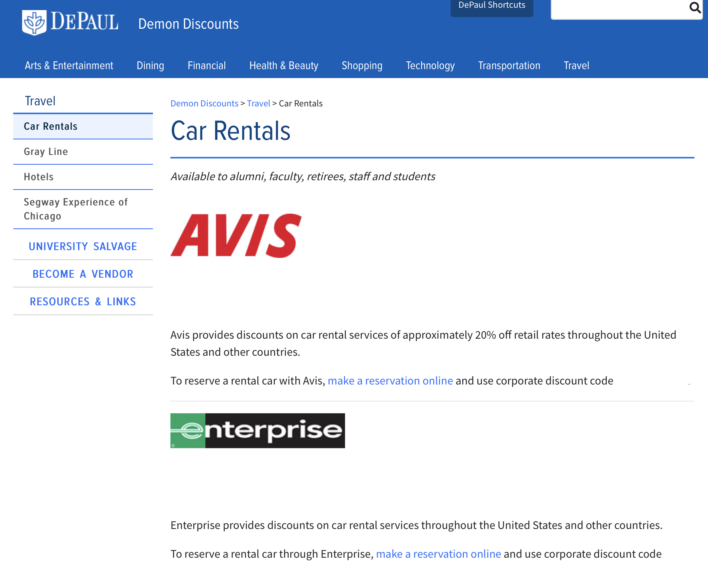
Task: Click the DePaul Shortcuts button
Action: (491, 5)
